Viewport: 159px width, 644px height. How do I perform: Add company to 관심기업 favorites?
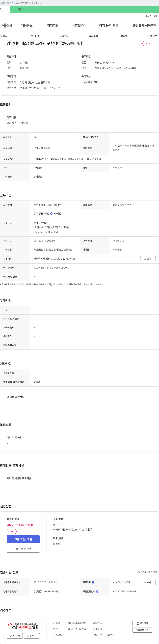(15, 636)
